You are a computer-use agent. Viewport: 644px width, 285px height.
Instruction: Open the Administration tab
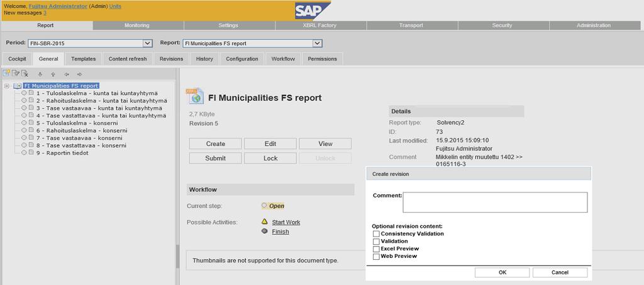pos(594,25)
